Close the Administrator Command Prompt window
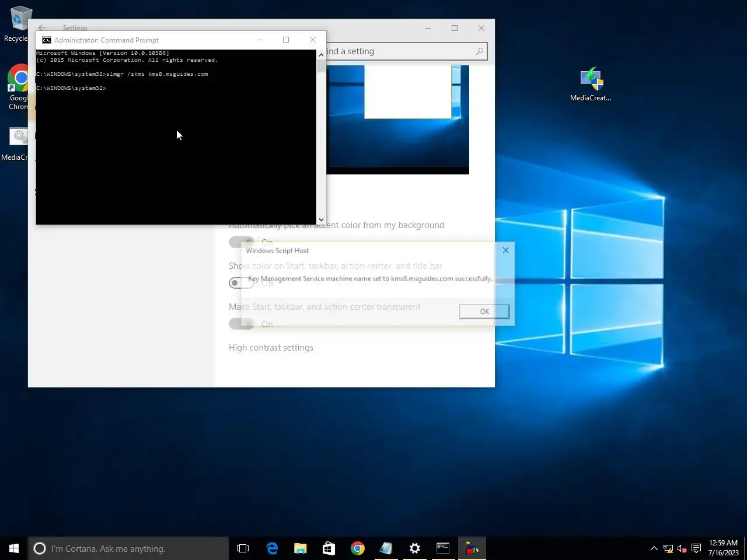 point(313,40)
